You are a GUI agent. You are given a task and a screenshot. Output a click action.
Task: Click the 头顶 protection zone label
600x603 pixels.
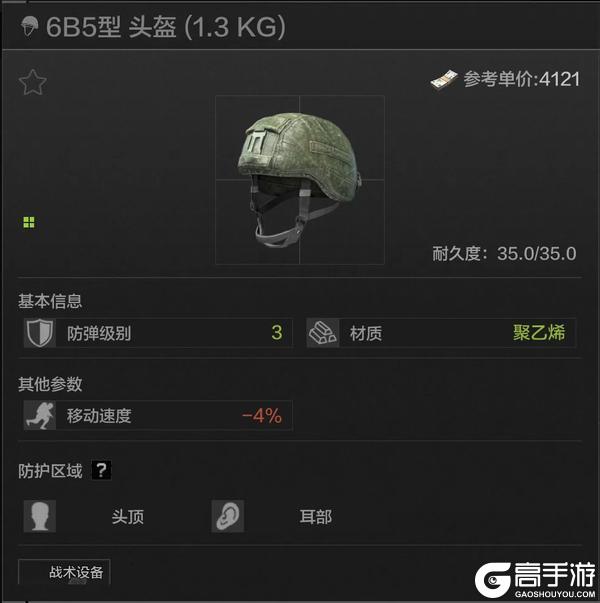pyautogui.click(x=128, y=516)
